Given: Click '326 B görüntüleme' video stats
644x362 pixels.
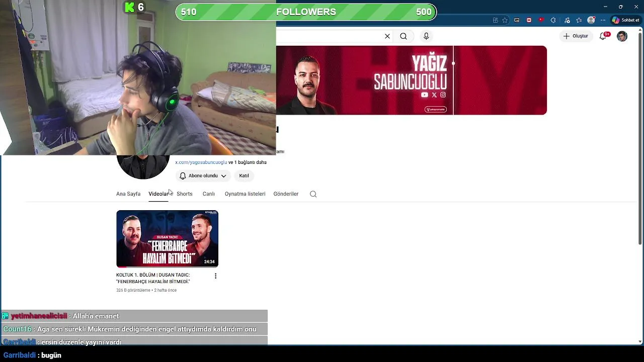Looking at the screenshot, I should click(133, 290).
